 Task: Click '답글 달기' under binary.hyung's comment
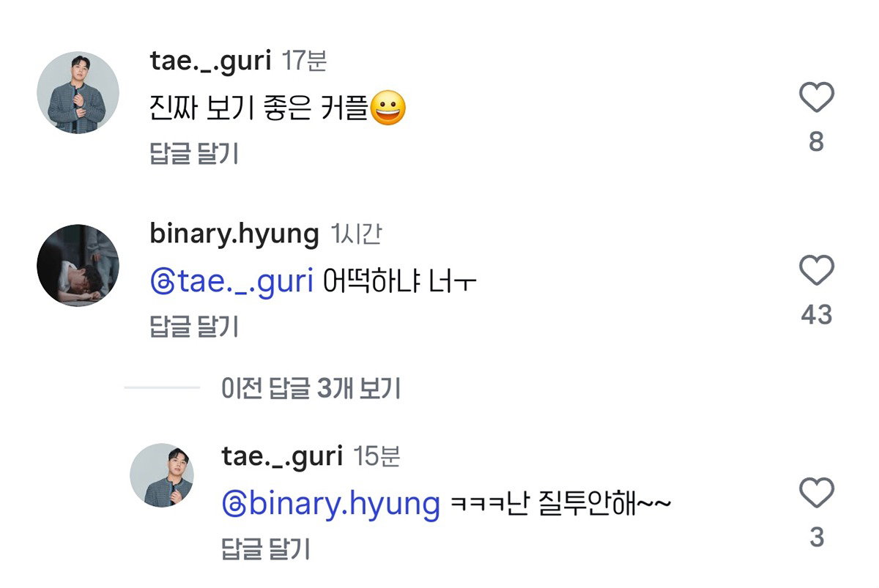194,327
